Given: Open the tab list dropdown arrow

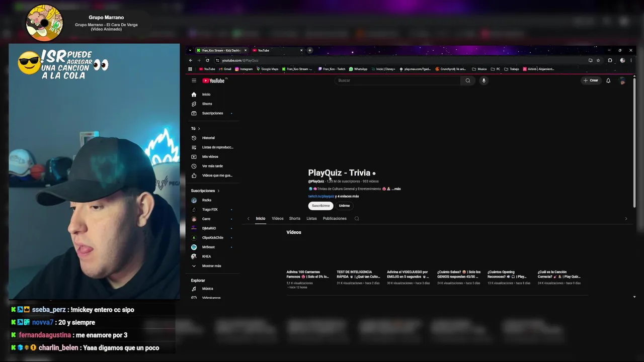Looking at the screenshot, I should tap(190, 50).
